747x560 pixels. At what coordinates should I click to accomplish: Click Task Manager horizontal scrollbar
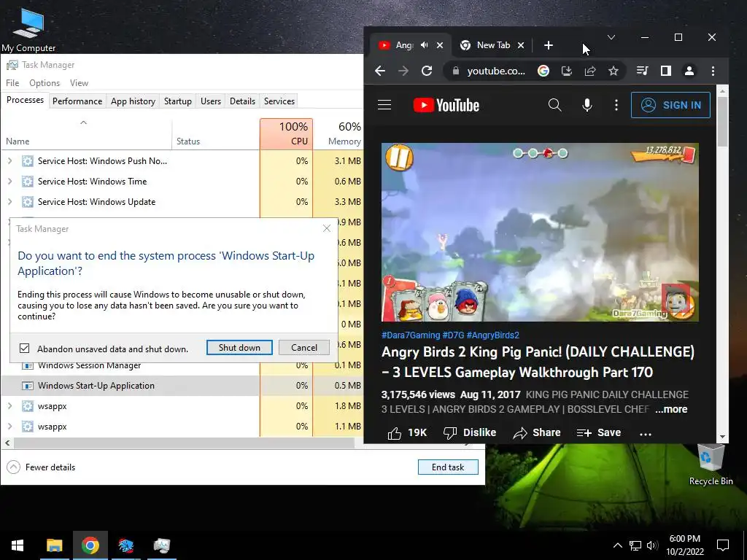click(x=183, y=443)
